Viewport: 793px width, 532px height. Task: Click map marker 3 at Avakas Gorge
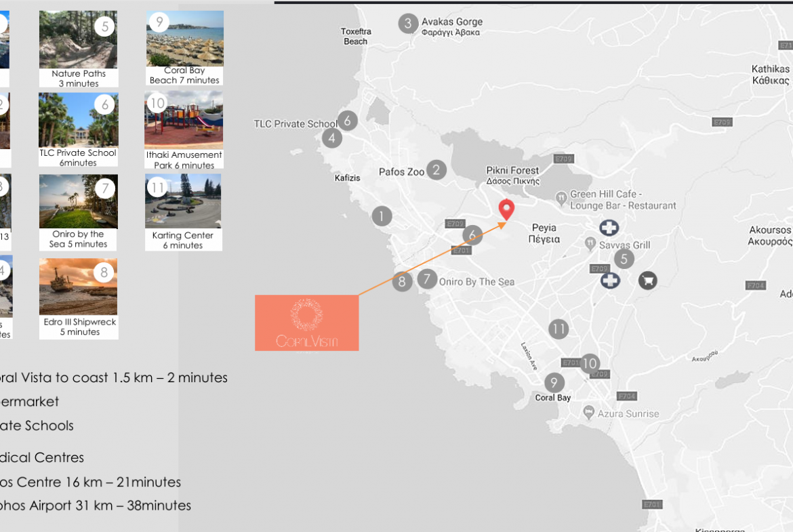pyautogui.click(x=408, y=23)
